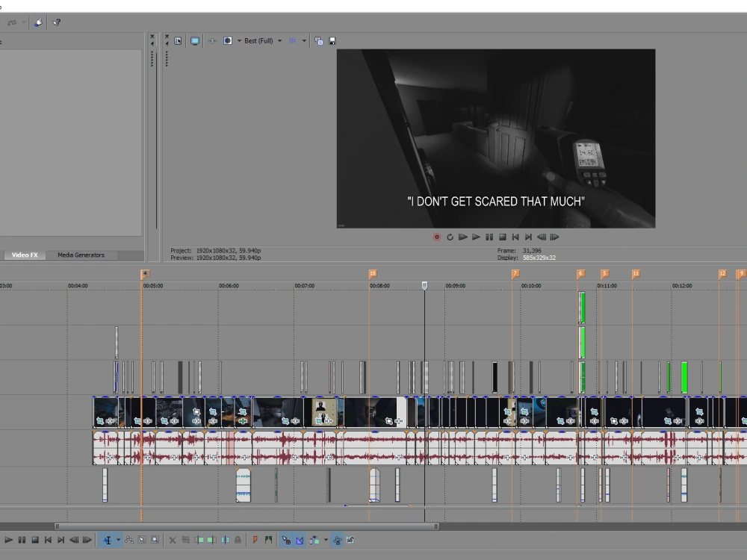The width and height of the screenshot is (747, 560).
Task: Select the Envelope Edit tool
Action: pyautogui.click(x=129, y=540)
